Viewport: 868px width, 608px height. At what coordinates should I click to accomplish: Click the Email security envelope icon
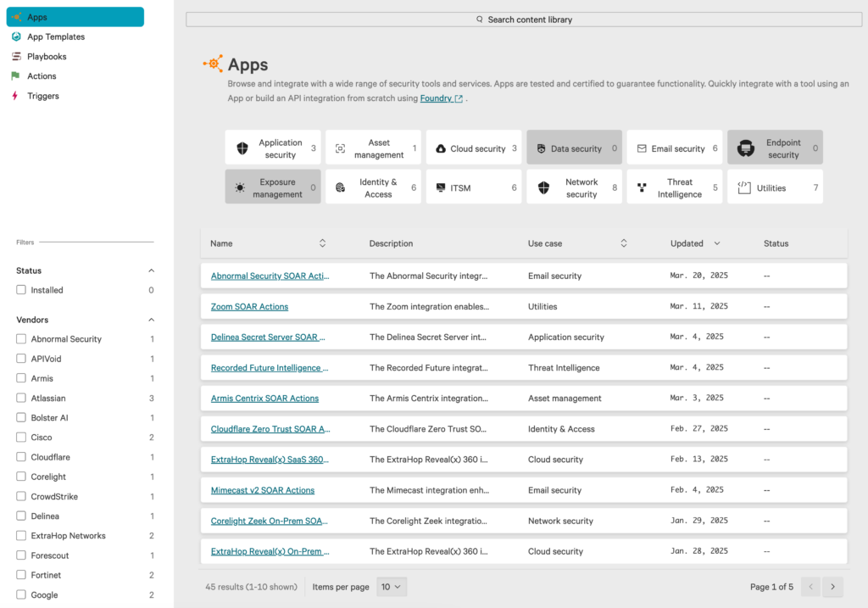click(x=642, y=148)
